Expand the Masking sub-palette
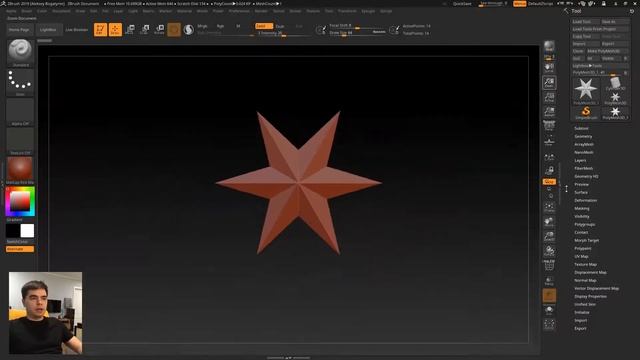Image resolution: width=640 pixels, height=360 pixels. (x=582, y=208)
